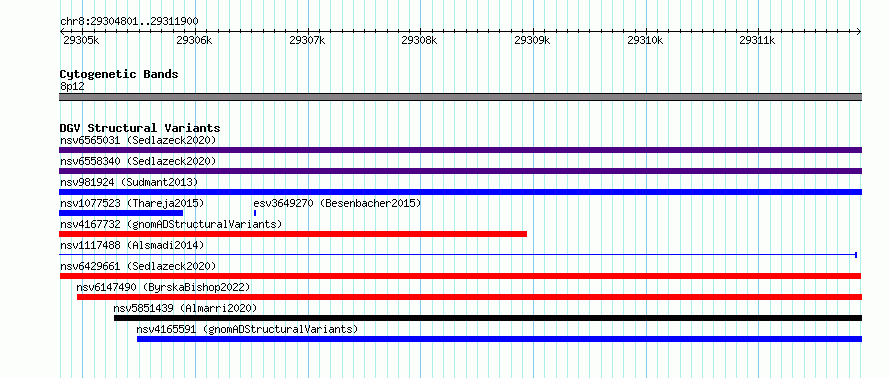
Task: Click the 29307k ruler position
Action: (x=307, y=40)
